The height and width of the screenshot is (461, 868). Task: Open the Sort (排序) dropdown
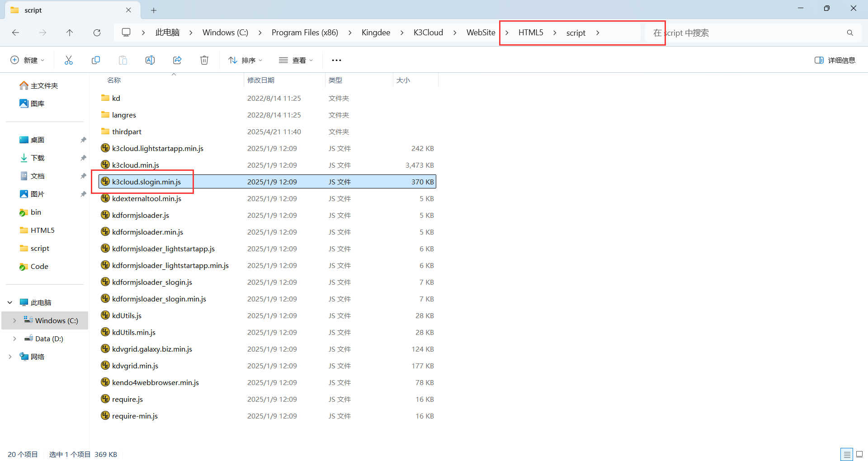[x=245, y=60]
